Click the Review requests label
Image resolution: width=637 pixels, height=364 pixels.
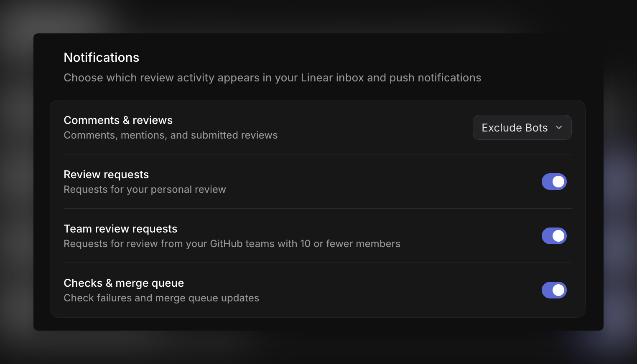click(x=106, y=174)
